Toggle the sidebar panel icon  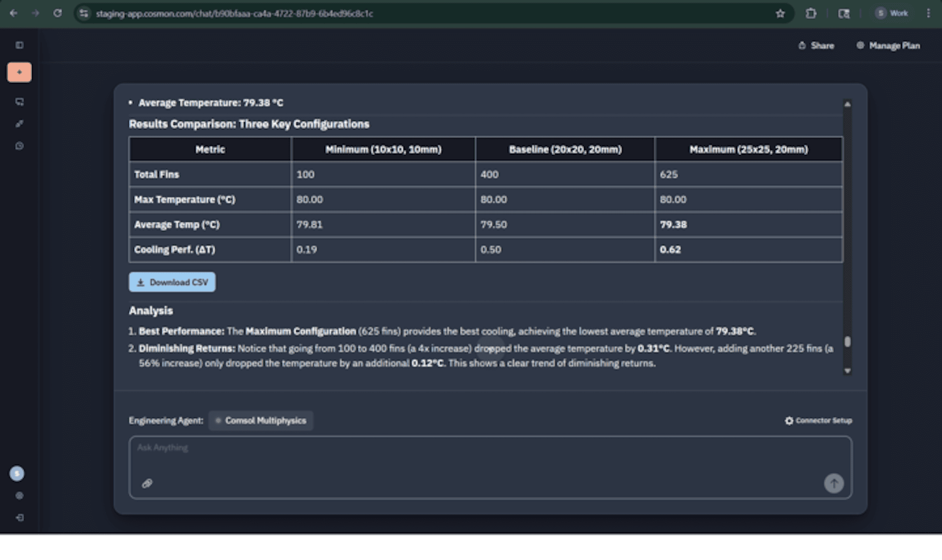point(19,45)
